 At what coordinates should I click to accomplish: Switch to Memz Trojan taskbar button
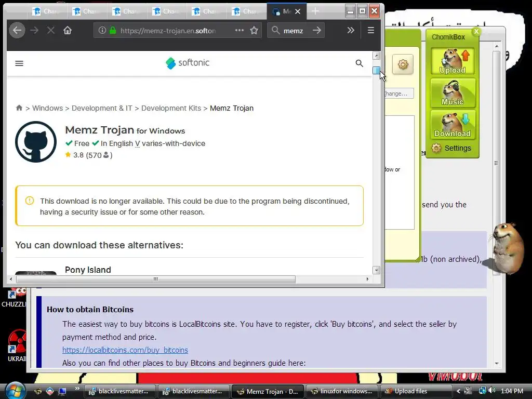tap(268, 391)
